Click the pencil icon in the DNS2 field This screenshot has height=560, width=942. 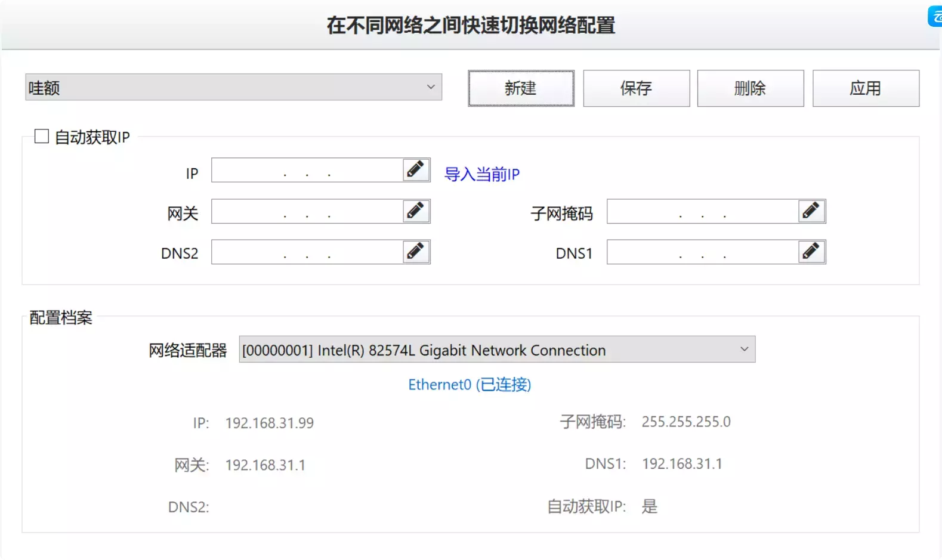[416, 252]
